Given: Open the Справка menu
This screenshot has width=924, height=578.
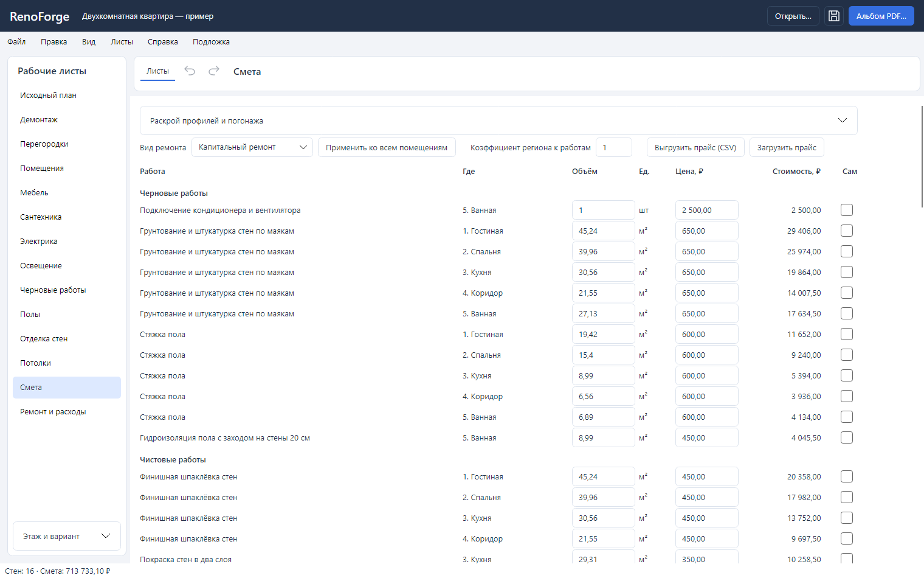Looking at the screenshot, I should pos(163,42).
